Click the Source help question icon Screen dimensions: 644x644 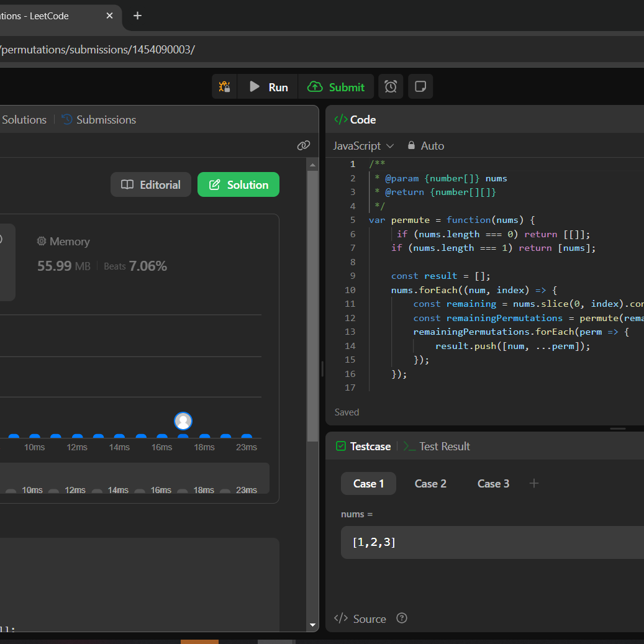[x=402, y=618]
